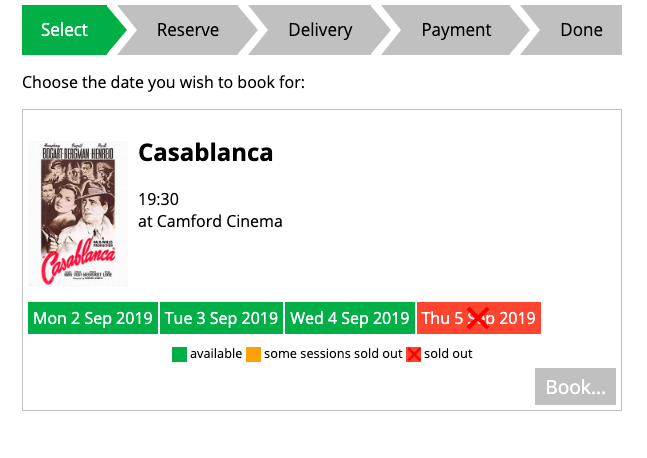
Task: Go to the Reserve step
Action: 188,30
